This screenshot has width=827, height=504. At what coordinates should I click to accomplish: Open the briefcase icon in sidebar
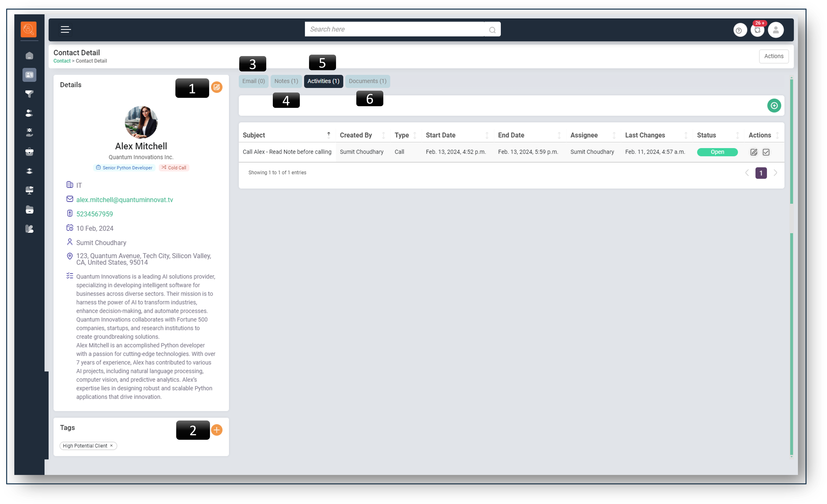tap(29, 152)
